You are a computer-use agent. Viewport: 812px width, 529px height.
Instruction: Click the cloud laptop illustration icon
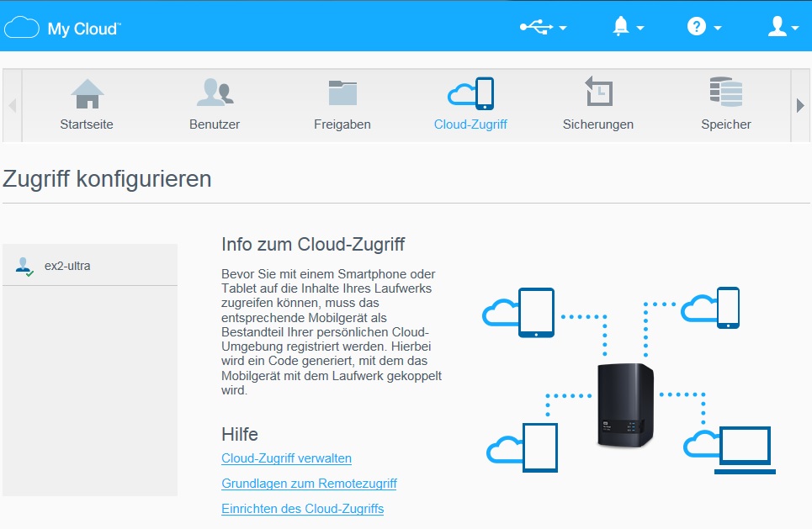point(730,450)
